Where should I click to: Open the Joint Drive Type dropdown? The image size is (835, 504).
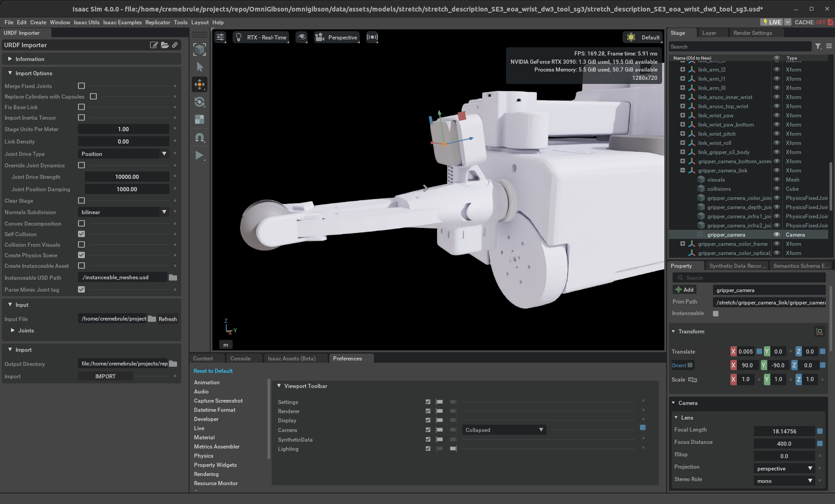pos(123,154)
